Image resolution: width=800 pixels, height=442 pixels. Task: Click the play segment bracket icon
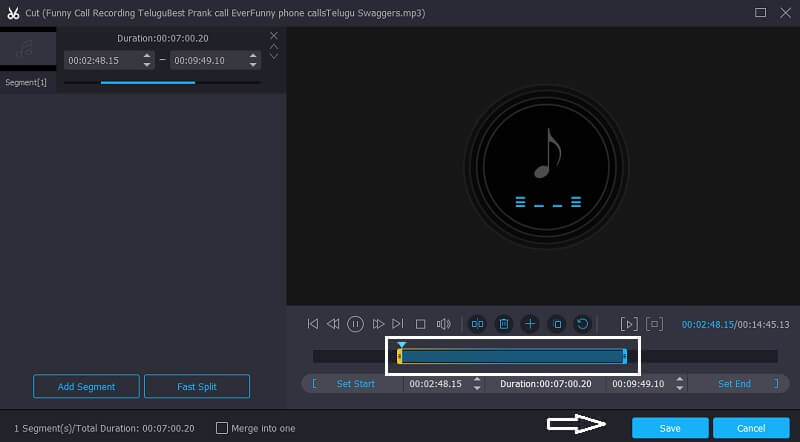(x=629, y=324)
